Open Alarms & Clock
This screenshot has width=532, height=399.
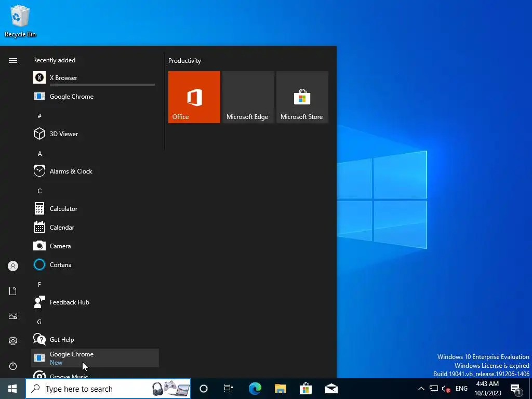click(x=95, y=171)
